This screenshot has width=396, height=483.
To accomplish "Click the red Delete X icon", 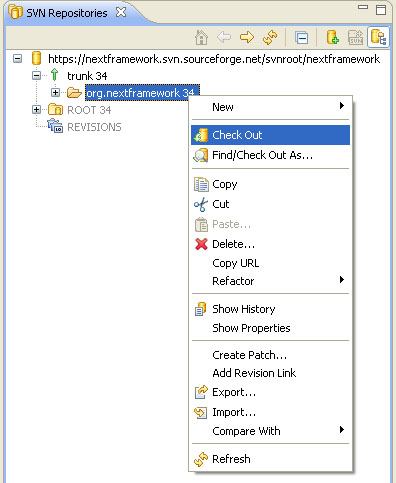I will pyautogui.click(x=201, y=244).
